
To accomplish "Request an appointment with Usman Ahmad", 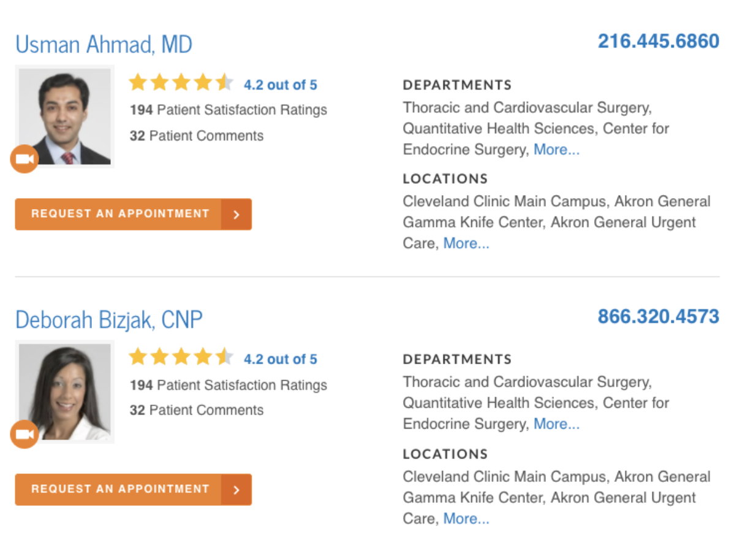I will tap(120, 214).
